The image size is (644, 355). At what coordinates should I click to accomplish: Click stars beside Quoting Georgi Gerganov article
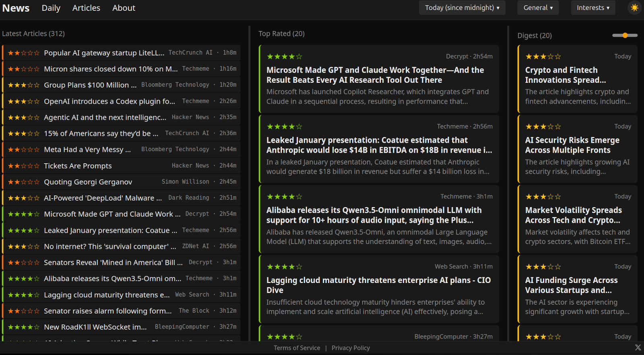(x=24, y=182)
